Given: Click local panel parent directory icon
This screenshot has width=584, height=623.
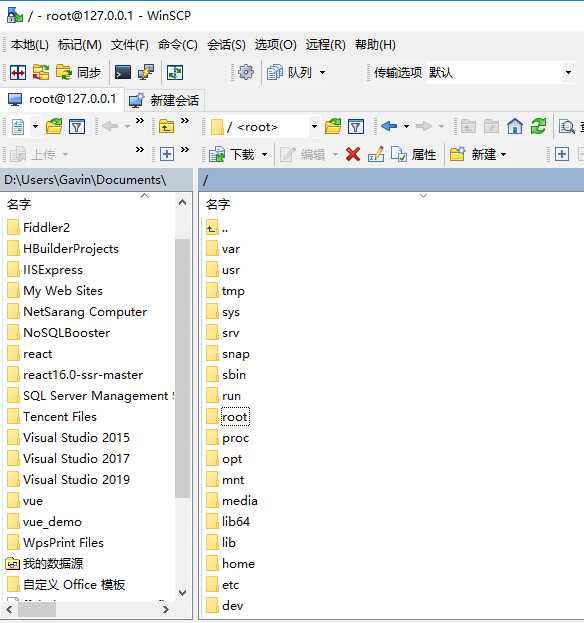Looking at the screenshot, I should 166,127.
